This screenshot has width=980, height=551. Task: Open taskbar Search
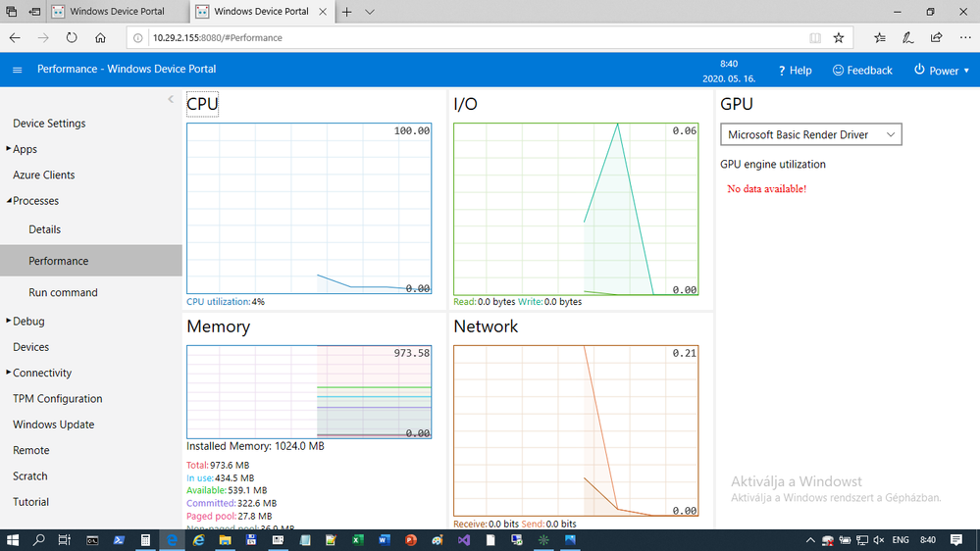tap(39, 540)
